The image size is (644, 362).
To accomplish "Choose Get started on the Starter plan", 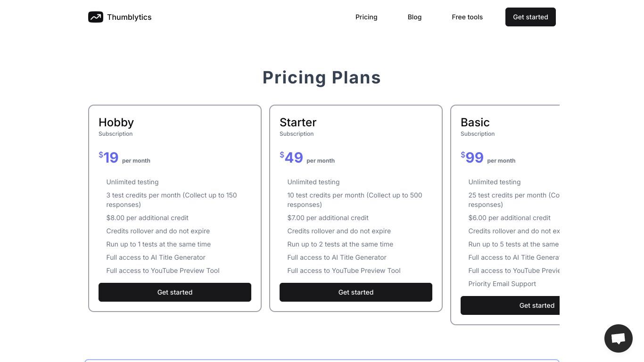I will coord(356,292).
